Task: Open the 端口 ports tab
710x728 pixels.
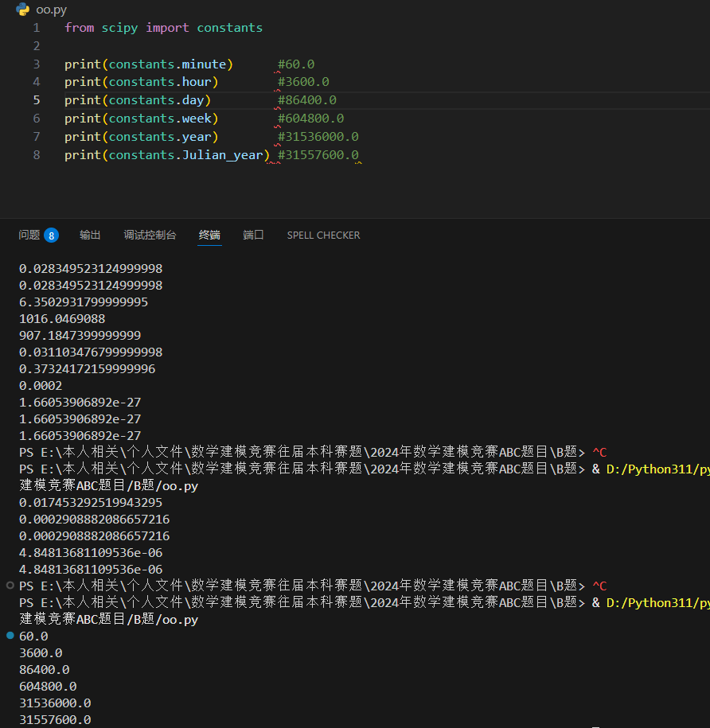Action: point(254,235)
